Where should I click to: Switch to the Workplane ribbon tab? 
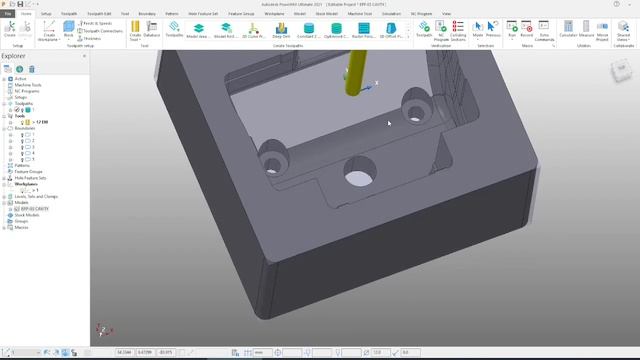274,13
